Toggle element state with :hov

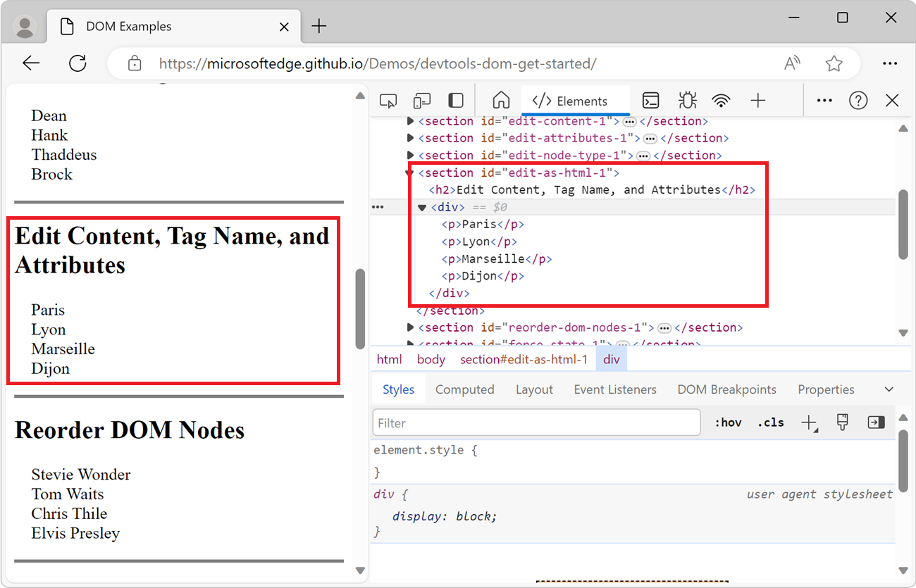click(728, 422)
